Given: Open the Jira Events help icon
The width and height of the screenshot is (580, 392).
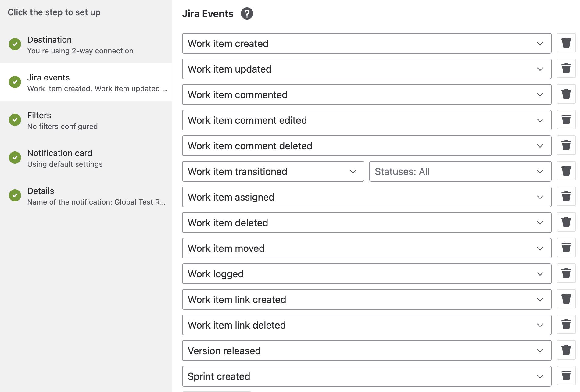Looking at the screenshot, I should (x=247, y=14).
